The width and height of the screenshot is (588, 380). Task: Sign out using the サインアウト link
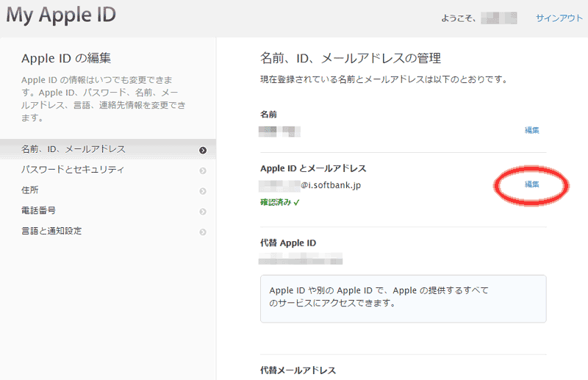[x=559, y=18]
